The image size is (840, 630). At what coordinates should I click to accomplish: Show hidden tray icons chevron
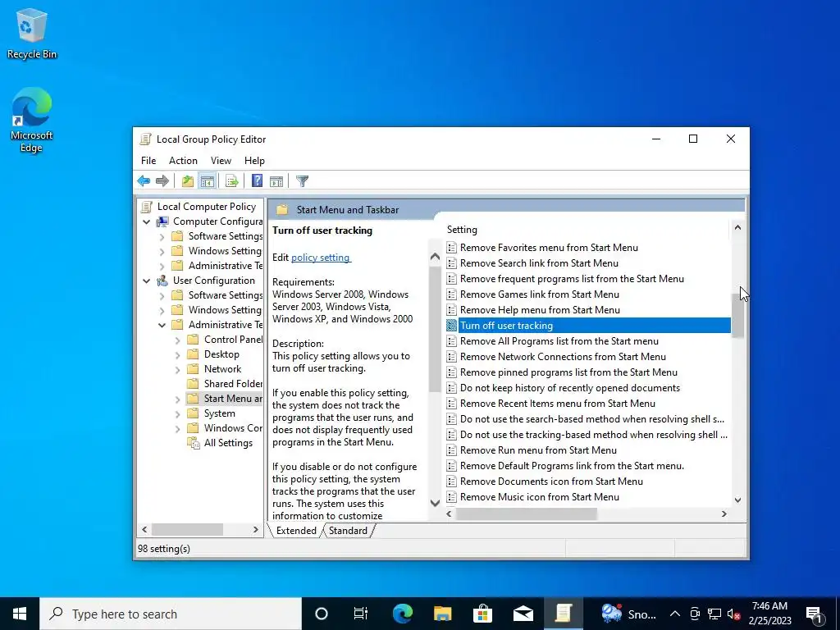[x=675, y=614]
